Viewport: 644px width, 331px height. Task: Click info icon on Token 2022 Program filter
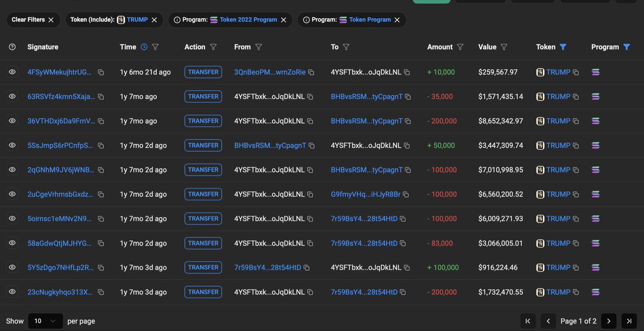point(177,20)
